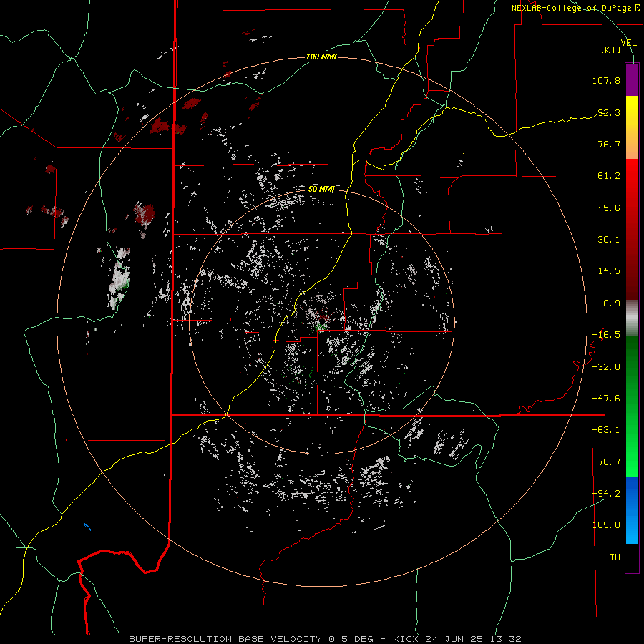
Task: Click the 100 NMI range ring label
Action: click(x=321, y=57)
